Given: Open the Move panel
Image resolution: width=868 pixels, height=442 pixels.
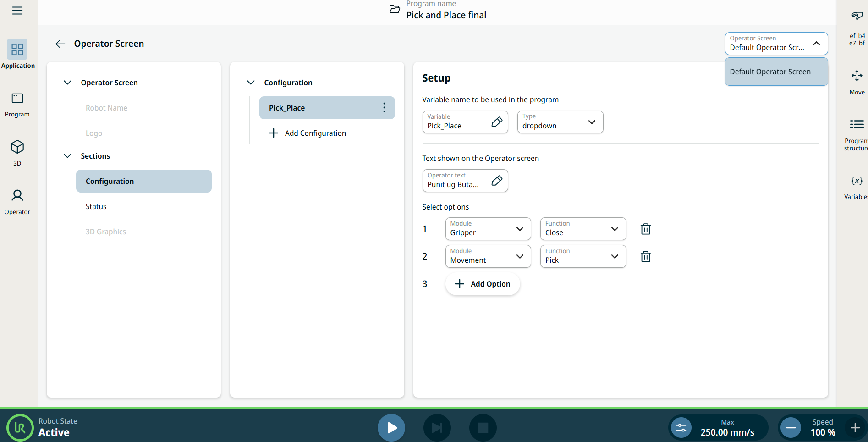Looking at the screenshot, I should pyautogui.click(x=857, y=82).
